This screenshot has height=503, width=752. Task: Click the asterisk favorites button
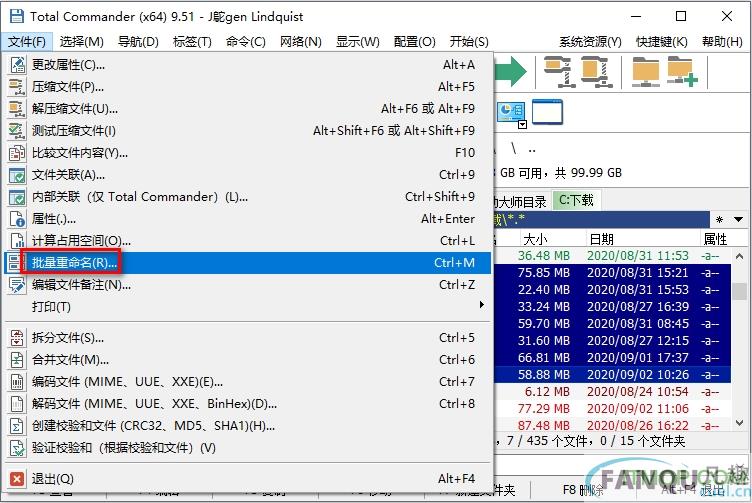[x=719, y=220]
